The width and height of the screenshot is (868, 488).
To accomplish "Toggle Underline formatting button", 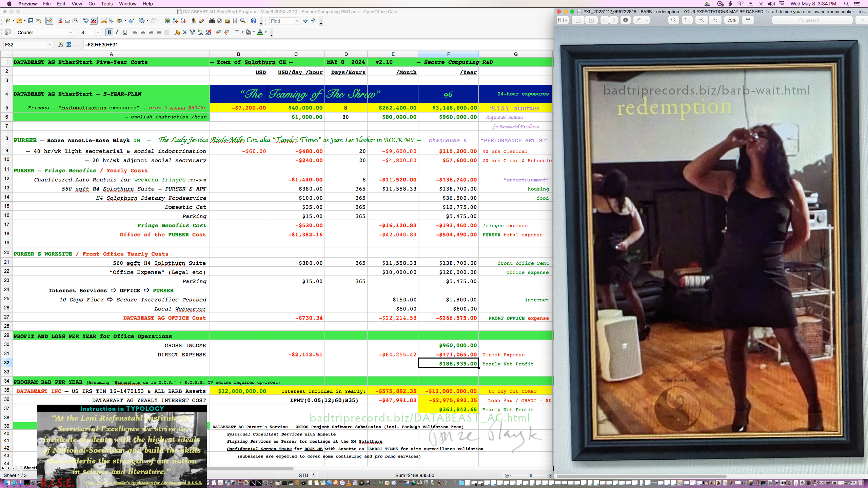I will [125, 33].
